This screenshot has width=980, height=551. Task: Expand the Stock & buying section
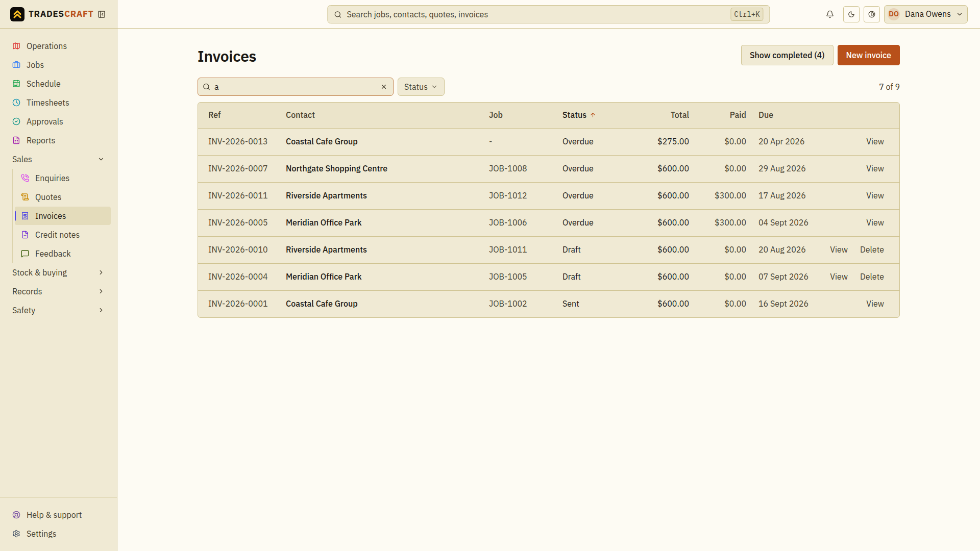click(59, 272)
